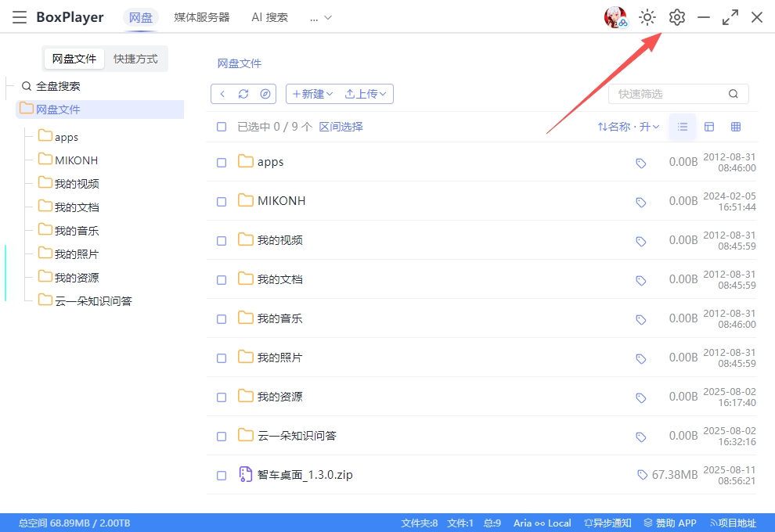Click the tag icon for 智车桌面_1.3.0.zip
The image size is (775, 532).
tap(642, 475)
